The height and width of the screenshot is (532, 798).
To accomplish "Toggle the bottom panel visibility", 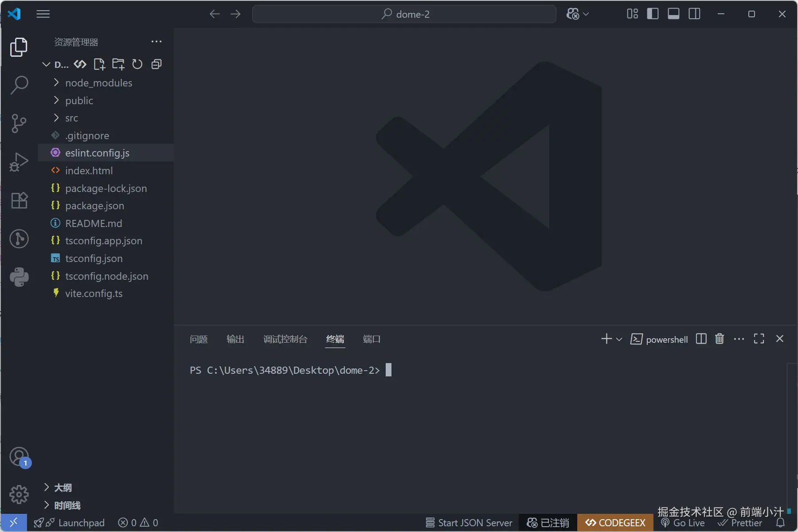I will (673, 14).
